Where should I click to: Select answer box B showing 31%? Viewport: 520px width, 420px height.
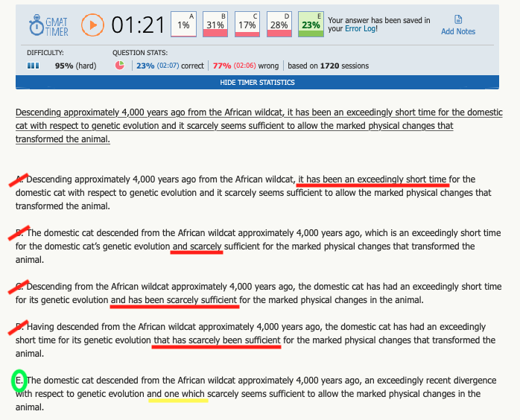(x=215, y=25)
